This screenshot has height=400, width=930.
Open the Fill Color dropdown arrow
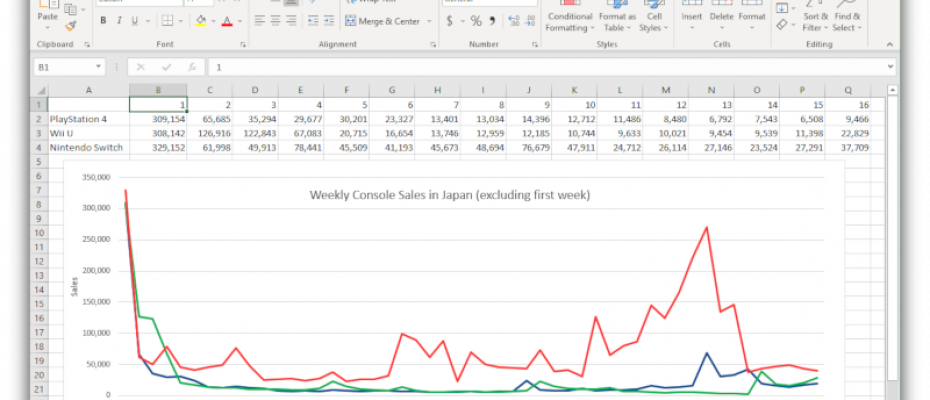coord(214,21)
